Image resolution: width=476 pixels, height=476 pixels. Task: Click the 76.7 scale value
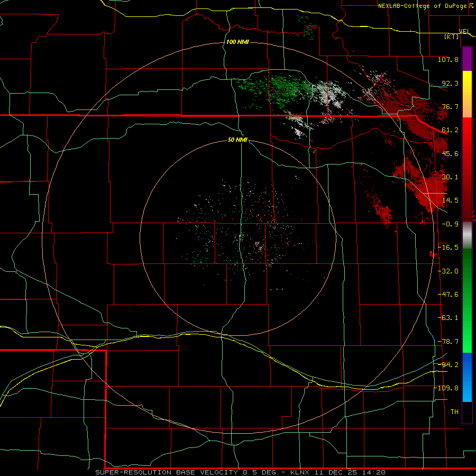point(450,106)
